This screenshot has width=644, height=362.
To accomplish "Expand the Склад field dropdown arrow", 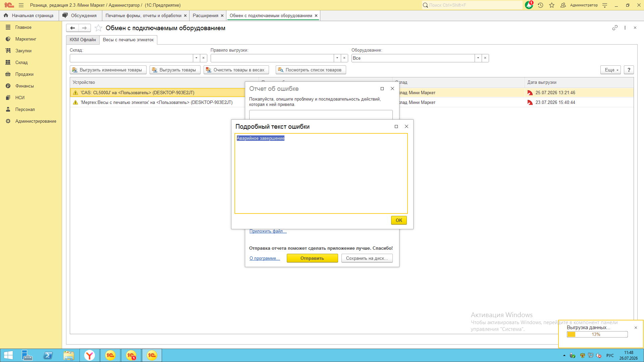I will (196, 58).
